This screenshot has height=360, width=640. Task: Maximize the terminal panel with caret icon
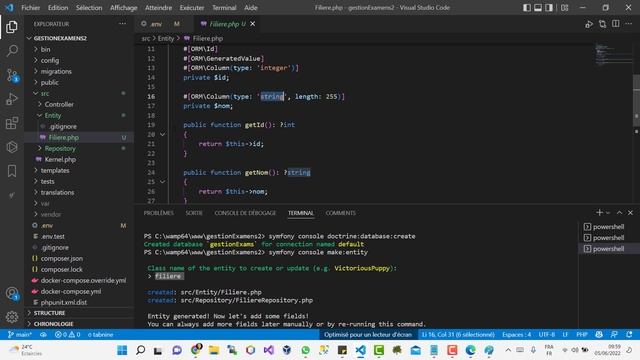pyautogui.click(x=619, y=213)
